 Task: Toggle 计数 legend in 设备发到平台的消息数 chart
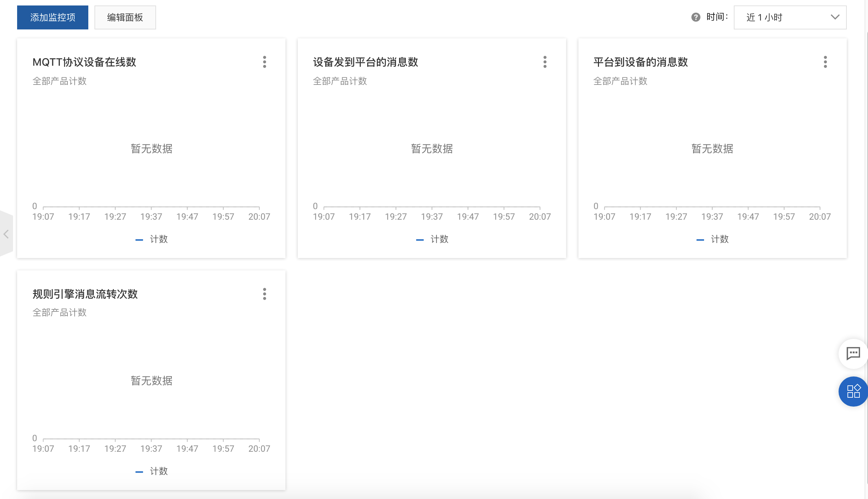(432, 239)
